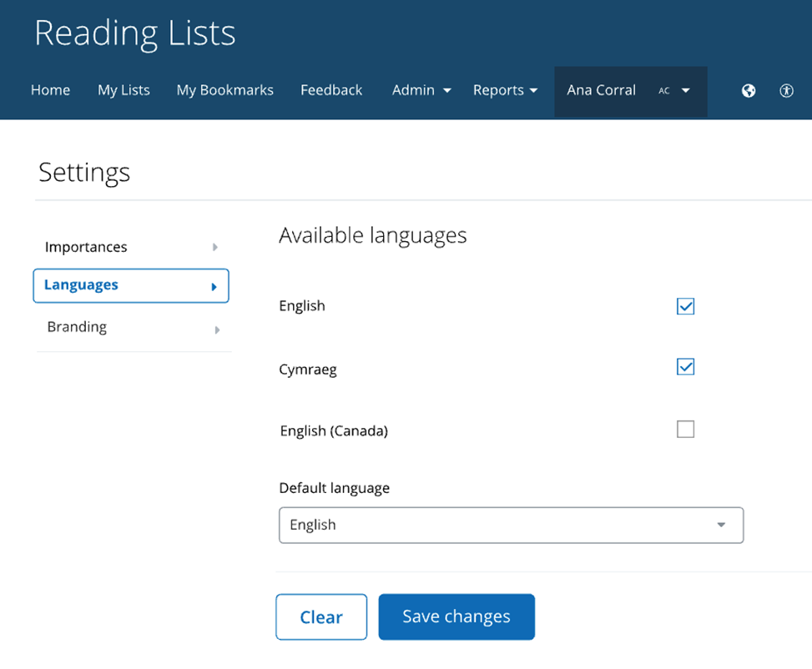812x669 pixels.
Task: Enable the English (Canada) checkbox
Action: pos(685,430)
